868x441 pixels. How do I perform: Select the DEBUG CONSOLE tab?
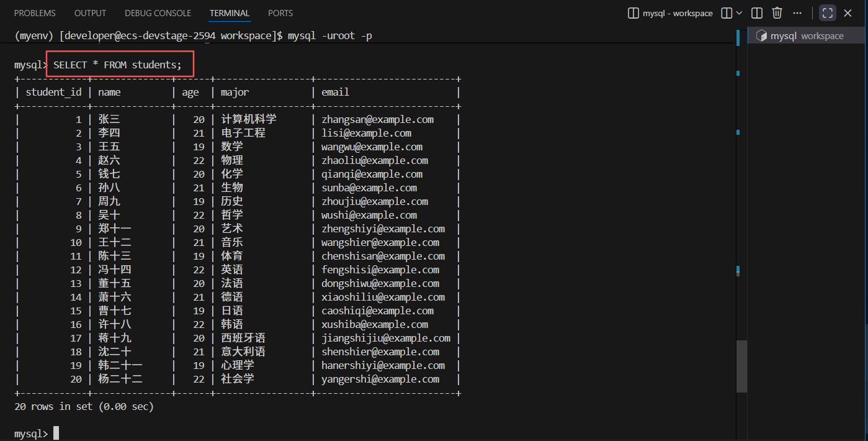pos(158,13)
